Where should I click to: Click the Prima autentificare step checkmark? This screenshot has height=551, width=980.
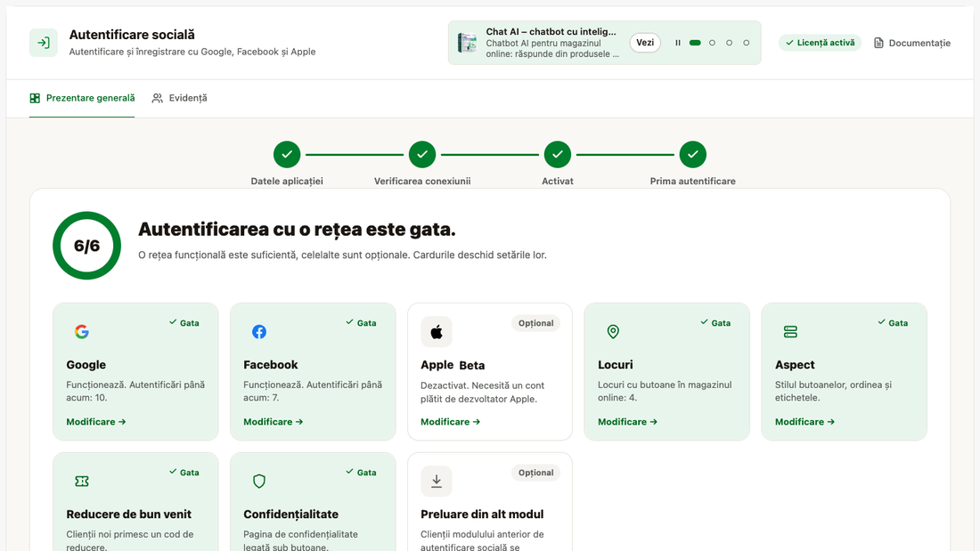click(693, 154)
